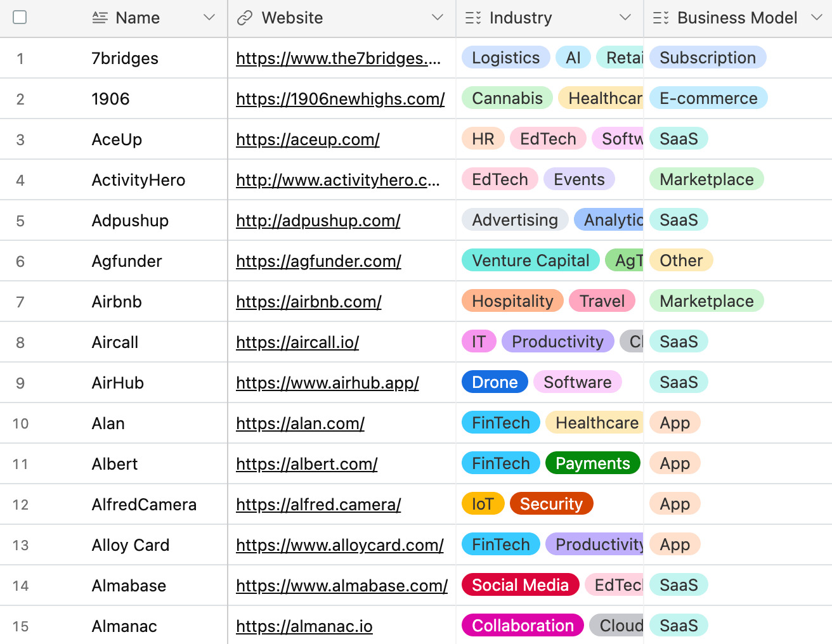Click the Security industry tag
The image size is (832, 644).
[551, 504]
